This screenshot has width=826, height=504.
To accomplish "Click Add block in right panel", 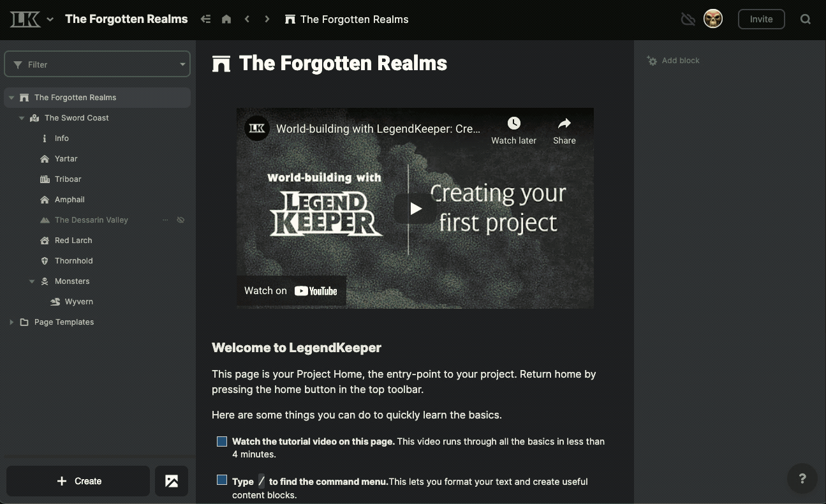I will [x=674, y=61].
